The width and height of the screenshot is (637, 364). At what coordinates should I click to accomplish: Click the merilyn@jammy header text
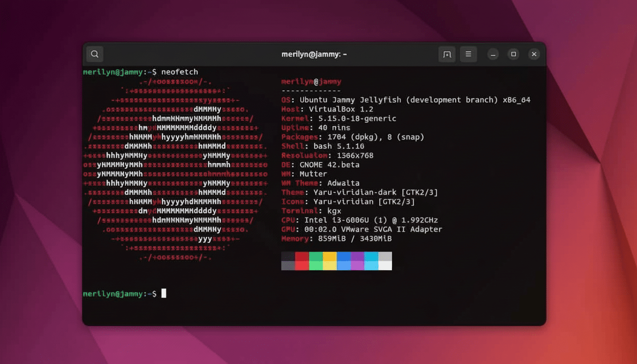311,81
